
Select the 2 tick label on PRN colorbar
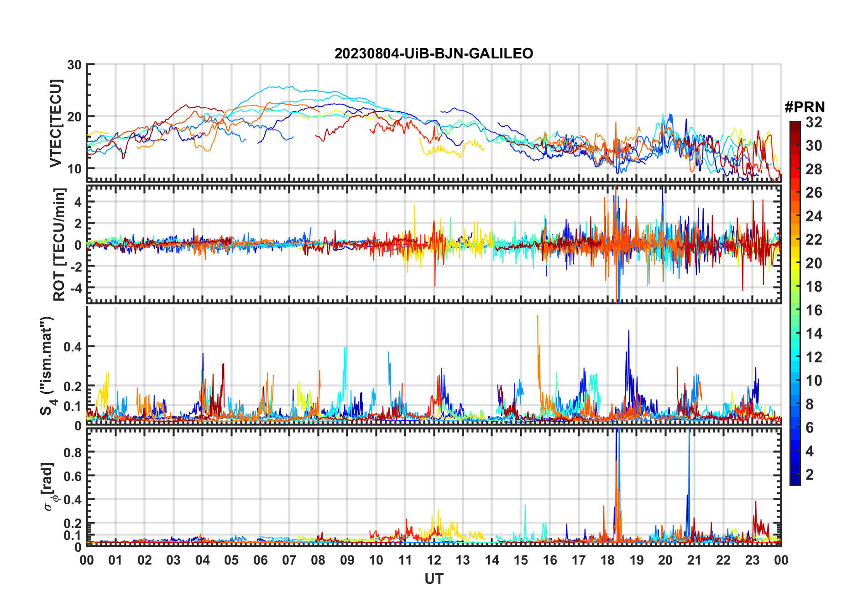(810, 475)
